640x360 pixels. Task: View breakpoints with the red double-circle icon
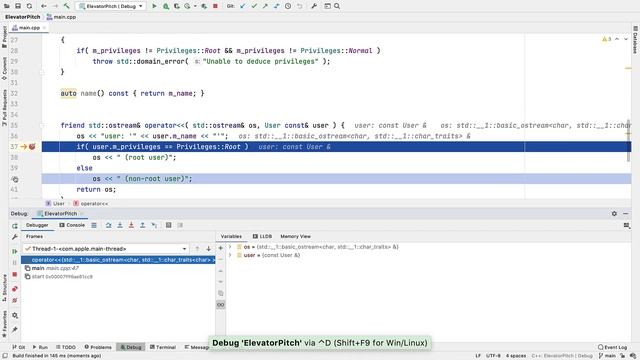pos(15,289)
